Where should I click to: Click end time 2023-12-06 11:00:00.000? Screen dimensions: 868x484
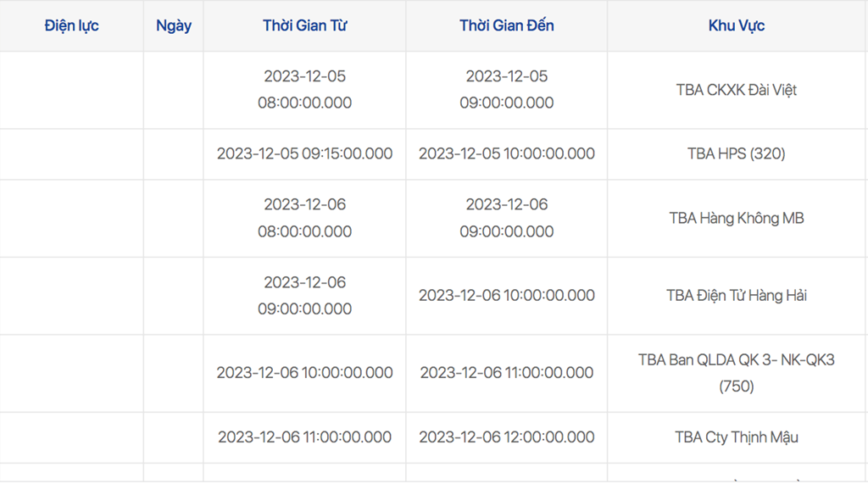(x=507, y=373)
